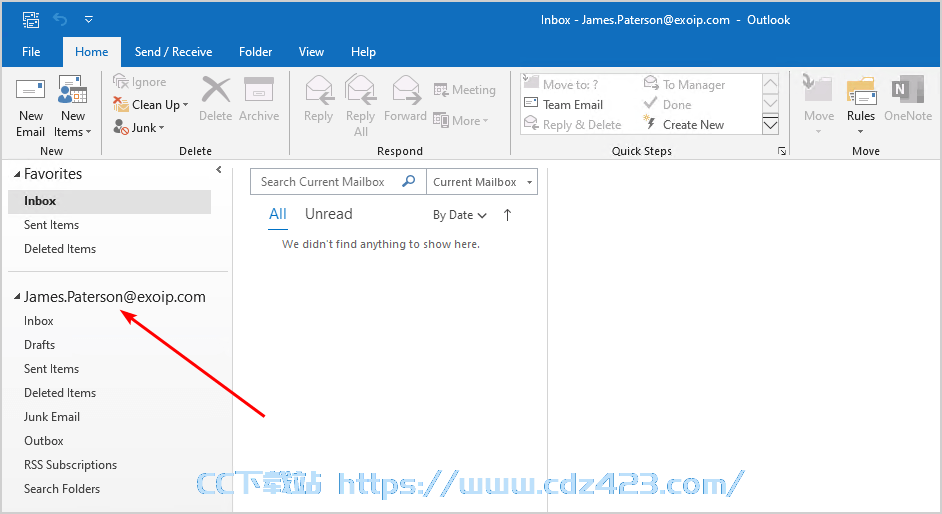Open the Drafts folder
Screen dimensions: 942x514
40,345
